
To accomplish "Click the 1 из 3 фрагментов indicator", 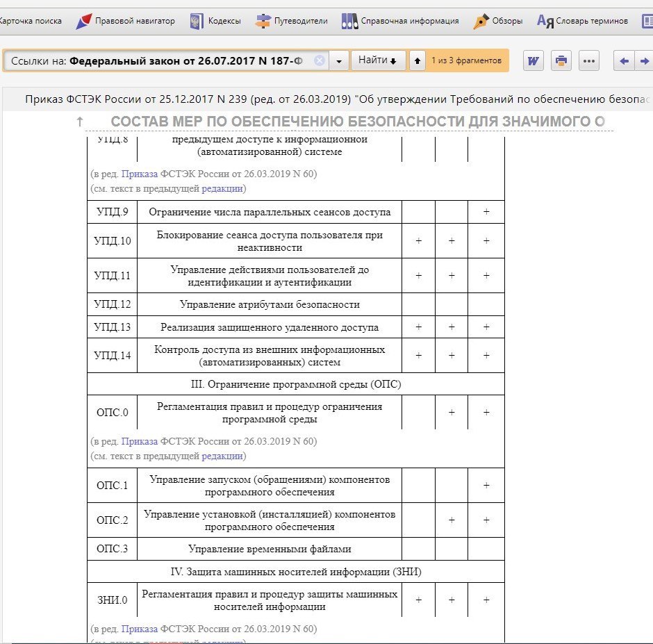I will pyautogui.click(x=466, y=61).
